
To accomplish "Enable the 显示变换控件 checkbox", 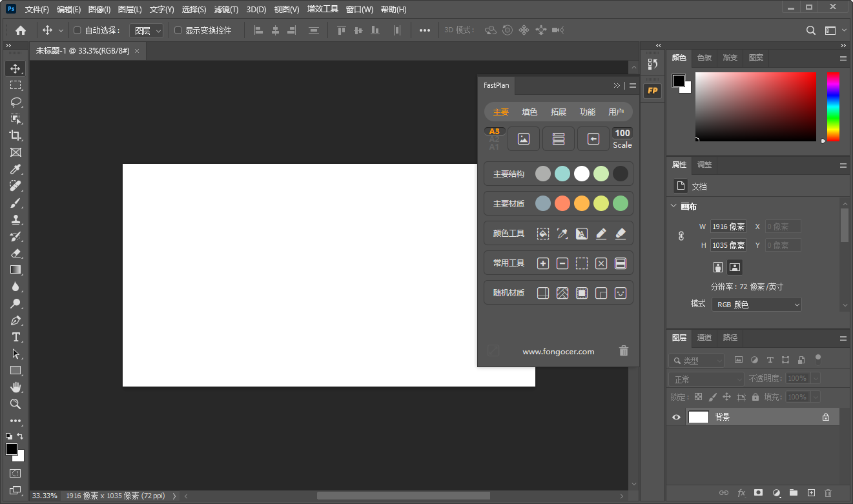I will [178, 30].
